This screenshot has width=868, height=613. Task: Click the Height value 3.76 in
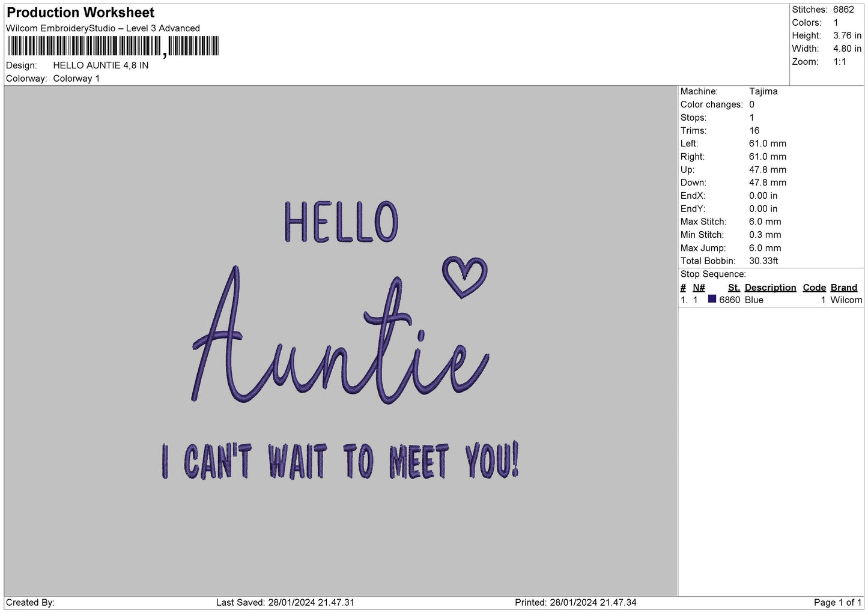click(847, 35)
